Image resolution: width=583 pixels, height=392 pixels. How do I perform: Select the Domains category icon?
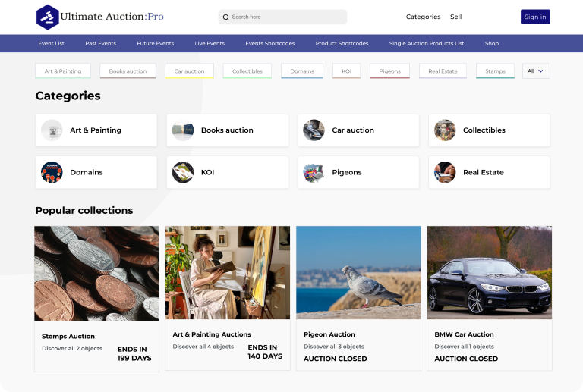click(x=52, y=172)
